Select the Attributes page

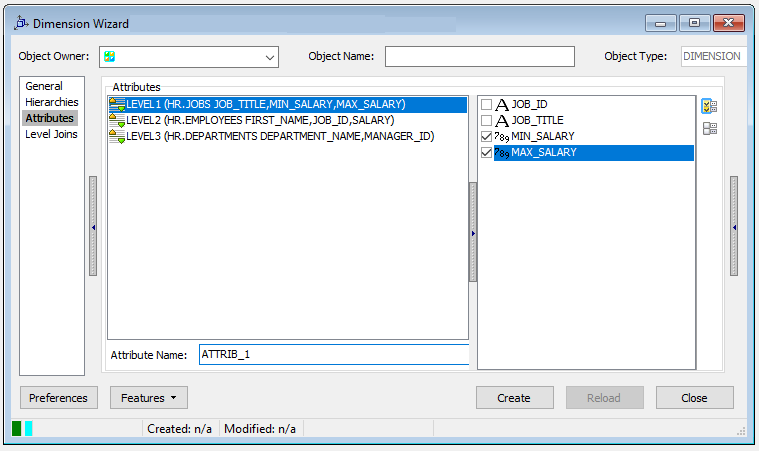click(x=49, y=118)
